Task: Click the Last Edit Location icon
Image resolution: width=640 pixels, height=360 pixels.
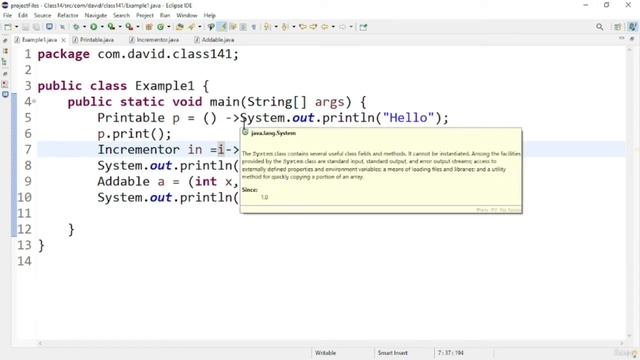Action: (x=303, y=27)
